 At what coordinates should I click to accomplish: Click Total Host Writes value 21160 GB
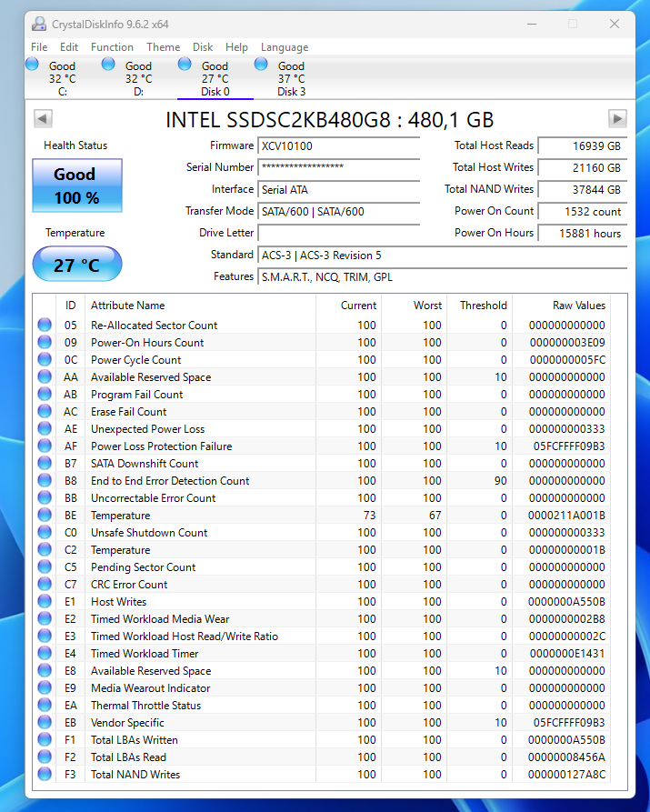tap(583, 168)
